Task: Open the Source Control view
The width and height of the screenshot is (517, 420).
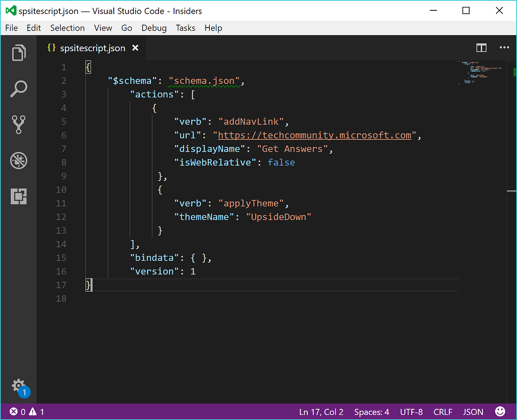Action: coord(19,125)
